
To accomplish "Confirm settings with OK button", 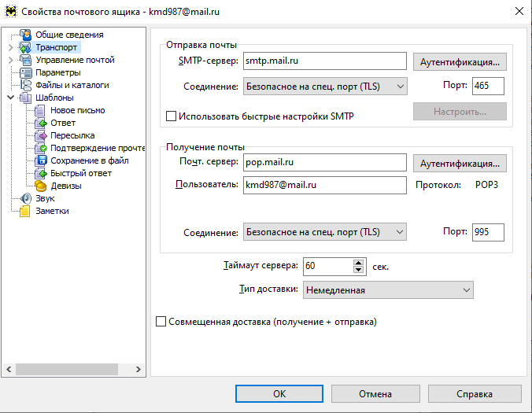I will (x=279, y=393).
